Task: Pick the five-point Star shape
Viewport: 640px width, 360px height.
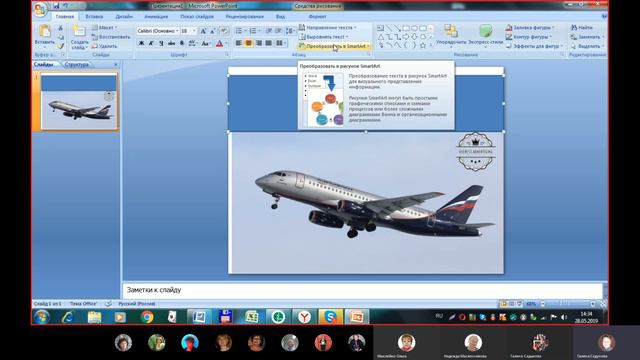Action: coord(423,45)
